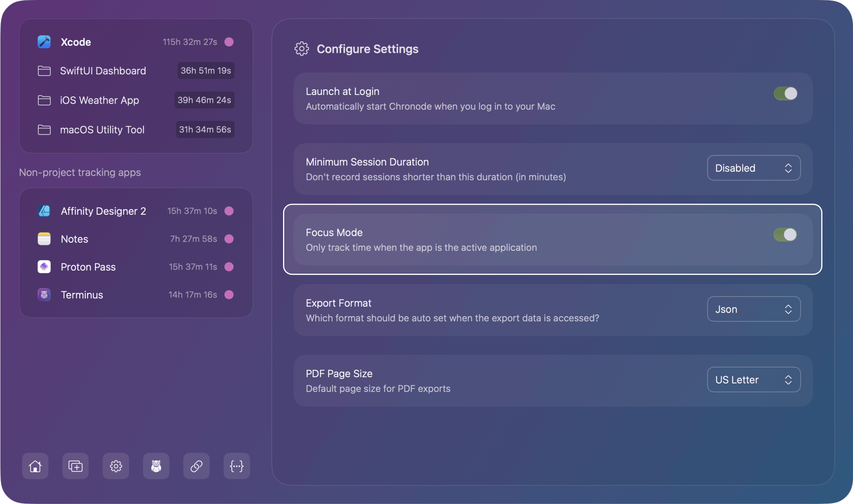Screen dimensions: 853x504
Task: Select the SwiftUI Dashboard project
Action: pyautogui.click(x=103, y=71)
